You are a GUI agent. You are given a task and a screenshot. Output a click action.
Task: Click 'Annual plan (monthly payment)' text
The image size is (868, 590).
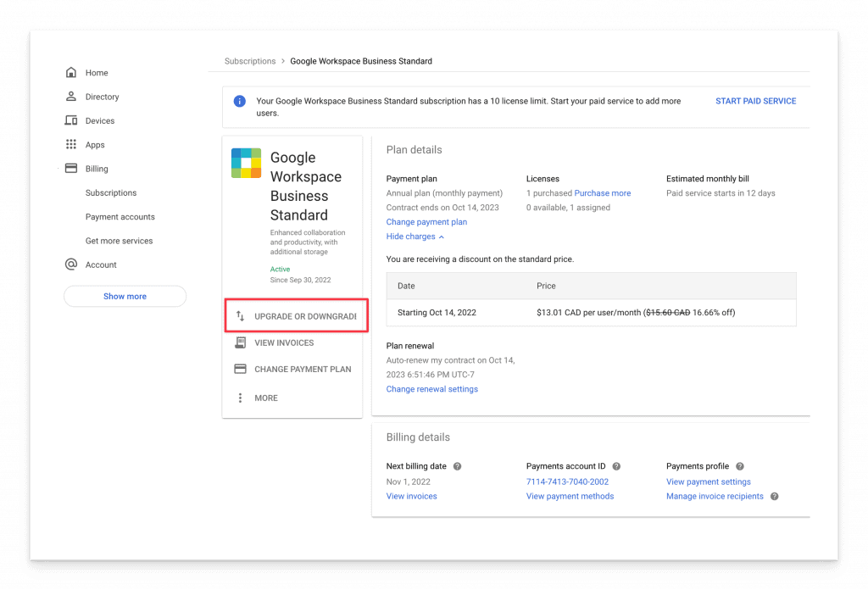point(444,193)
